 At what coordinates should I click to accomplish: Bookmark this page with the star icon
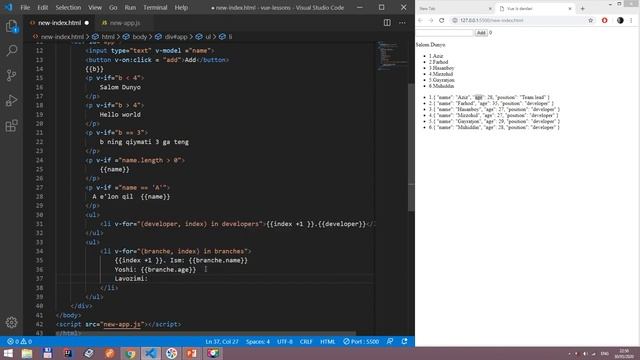click(x=591, y=20)
